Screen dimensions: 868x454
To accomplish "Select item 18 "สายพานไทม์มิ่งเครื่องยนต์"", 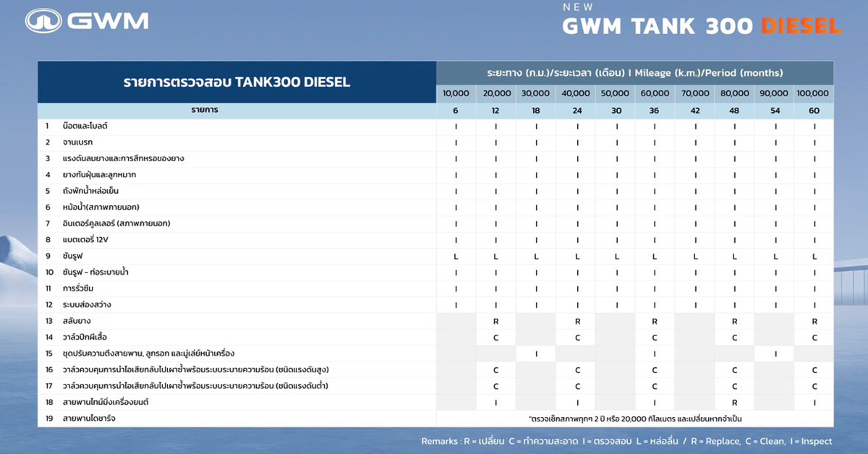I will click(x=106, y=403).
